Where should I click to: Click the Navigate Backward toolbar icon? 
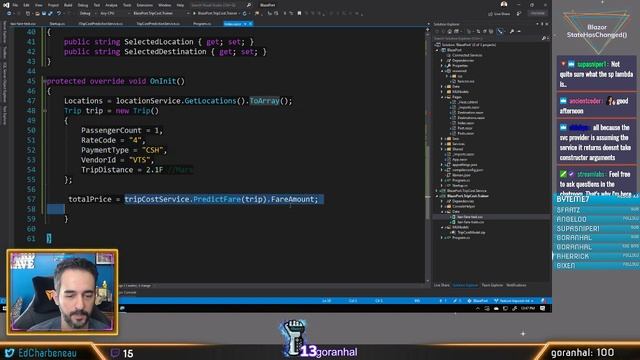click(9, 13)
